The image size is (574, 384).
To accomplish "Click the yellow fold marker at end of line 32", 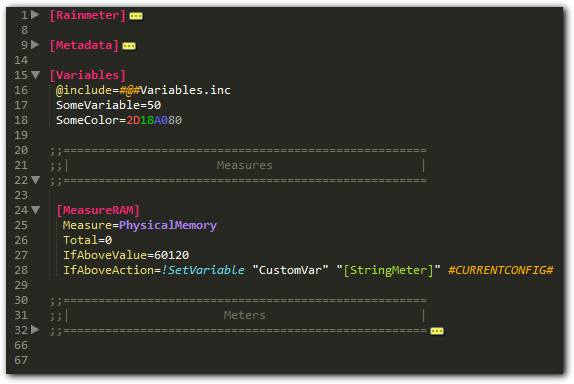I will coord(437,331).
